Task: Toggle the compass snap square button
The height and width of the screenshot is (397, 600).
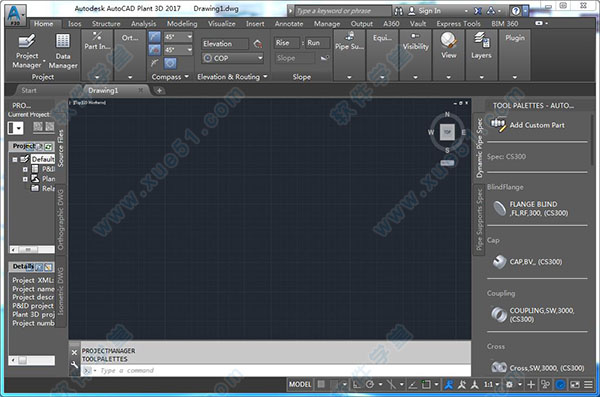Action: [x=170, y=63]
